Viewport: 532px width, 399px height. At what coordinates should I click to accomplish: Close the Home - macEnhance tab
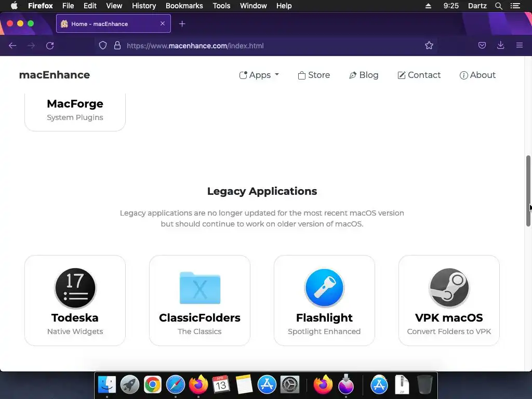(x=163, y=23)
